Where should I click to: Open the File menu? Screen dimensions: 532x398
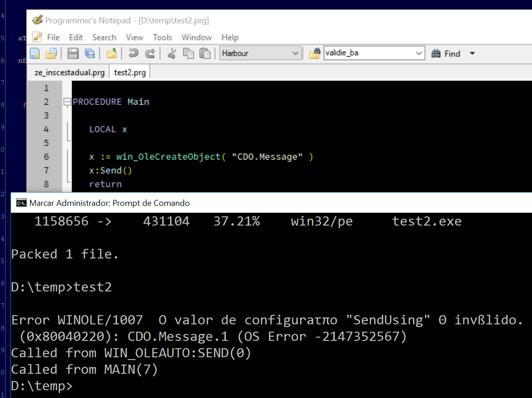[x=53, y=38]
